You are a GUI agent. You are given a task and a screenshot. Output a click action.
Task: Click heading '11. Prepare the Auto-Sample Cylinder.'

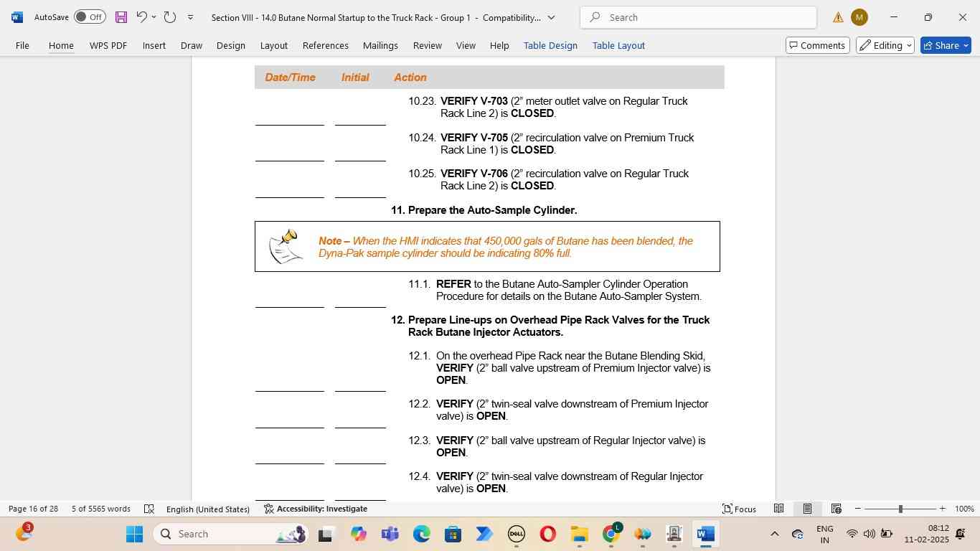click(484, 210)
